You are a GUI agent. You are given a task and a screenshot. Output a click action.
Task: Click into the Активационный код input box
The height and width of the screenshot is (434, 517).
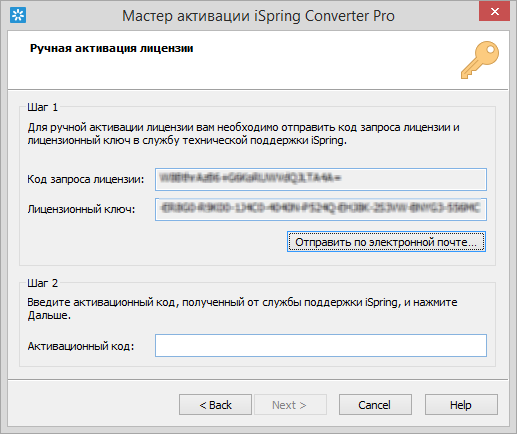[x=321, y=345]
